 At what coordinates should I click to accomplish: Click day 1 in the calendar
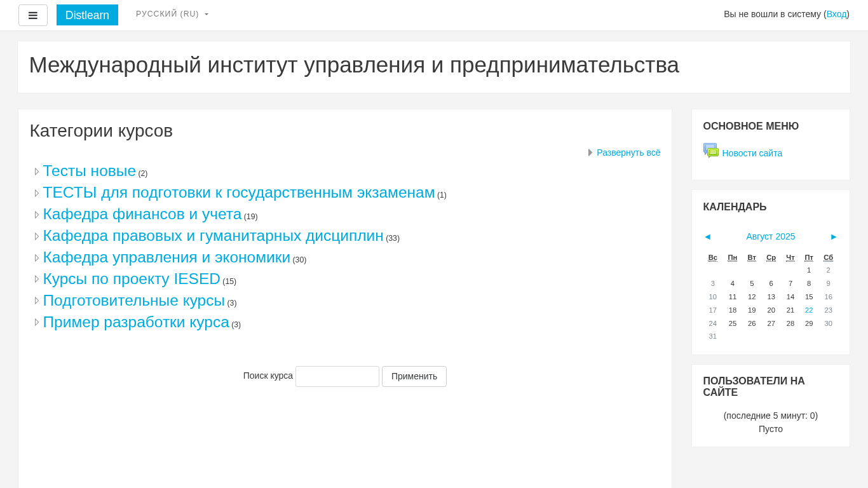click(809, 270)
